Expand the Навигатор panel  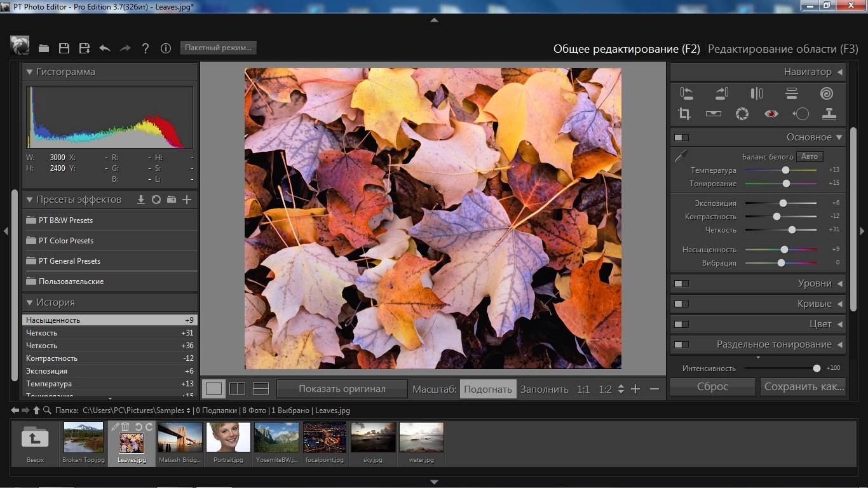(x=839, y=72)
